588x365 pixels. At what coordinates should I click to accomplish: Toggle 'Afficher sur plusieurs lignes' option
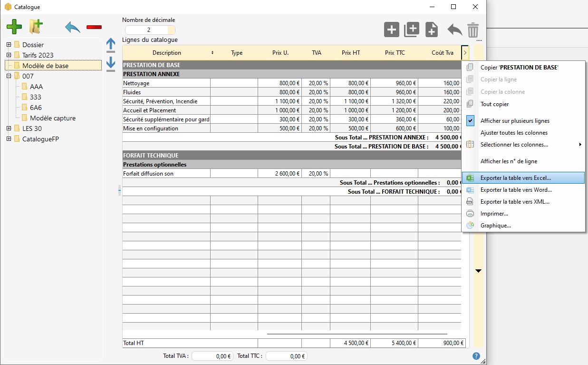click(515, 121)
